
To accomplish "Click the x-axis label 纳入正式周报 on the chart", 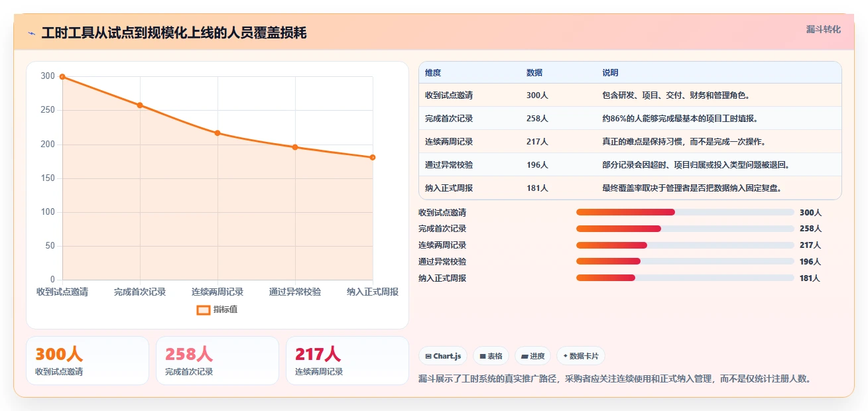I will coord(373,292).
